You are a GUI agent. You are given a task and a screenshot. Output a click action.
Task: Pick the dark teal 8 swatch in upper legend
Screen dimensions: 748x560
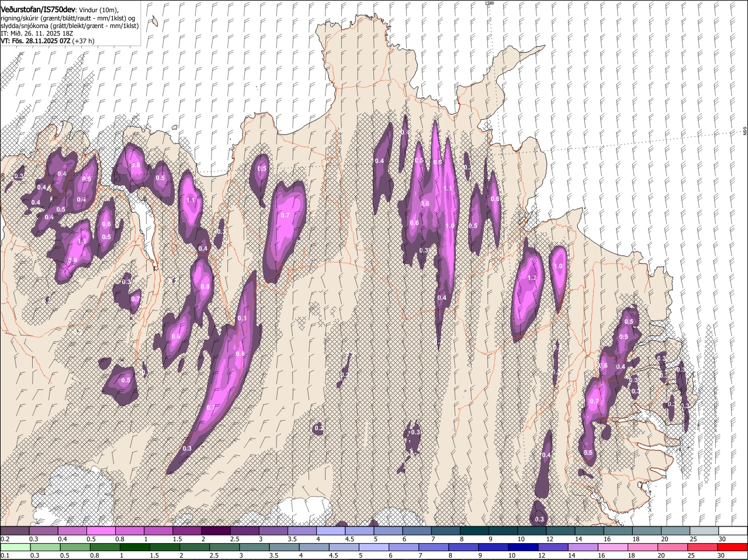[474, 531]
